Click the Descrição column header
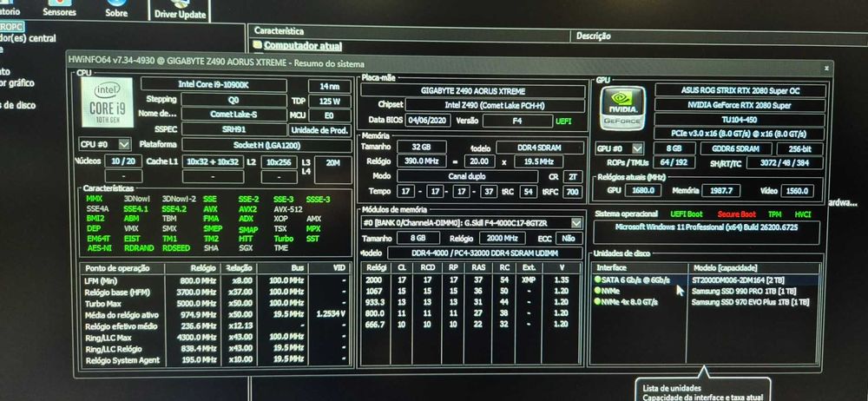The height and width of the screenshot is (401, 868). point(593,36)
